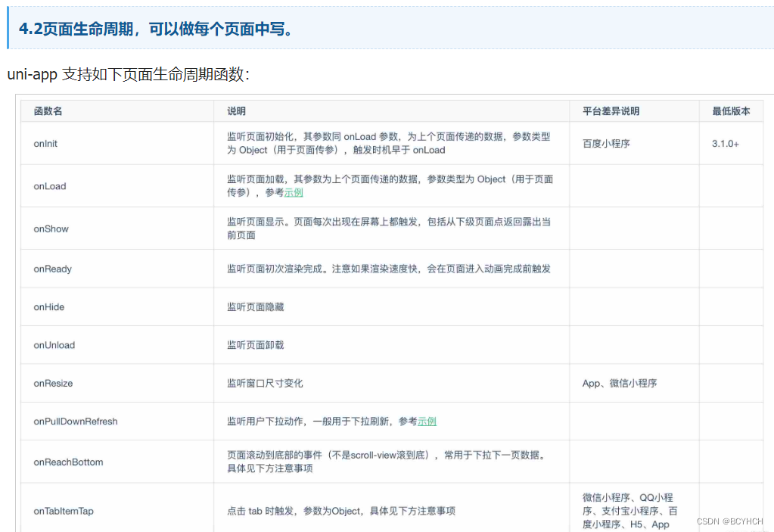Open the 示例 link in onPullDownRefresh row

tap(427, 422)
